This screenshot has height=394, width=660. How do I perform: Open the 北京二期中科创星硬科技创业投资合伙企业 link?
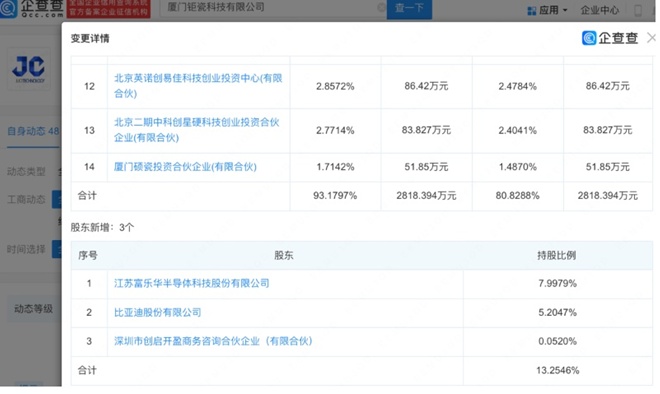197,130
